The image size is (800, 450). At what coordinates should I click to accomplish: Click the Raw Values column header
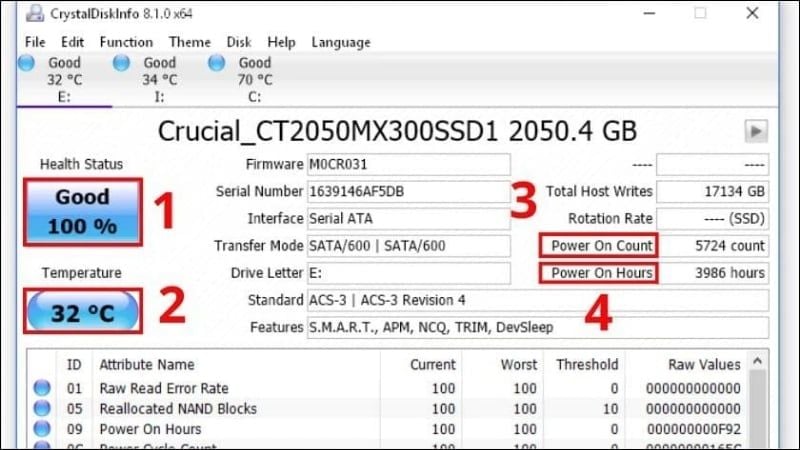pos(704,365)
